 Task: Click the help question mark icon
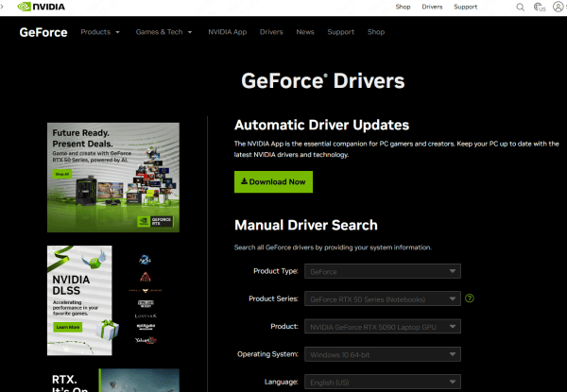tap(470, 298)
